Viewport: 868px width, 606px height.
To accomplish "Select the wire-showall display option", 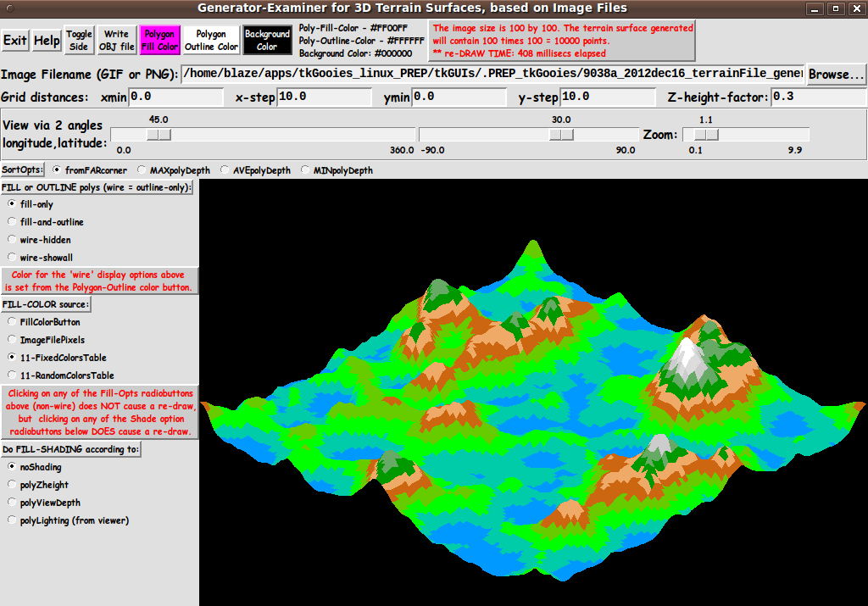I will click(x=41, y=258).
